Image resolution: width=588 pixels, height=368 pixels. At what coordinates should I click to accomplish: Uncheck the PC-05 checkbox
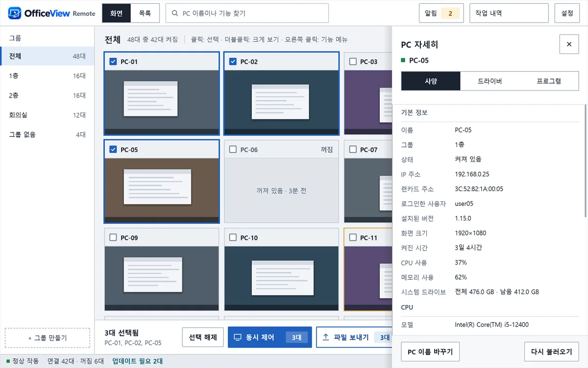(113, 150)
